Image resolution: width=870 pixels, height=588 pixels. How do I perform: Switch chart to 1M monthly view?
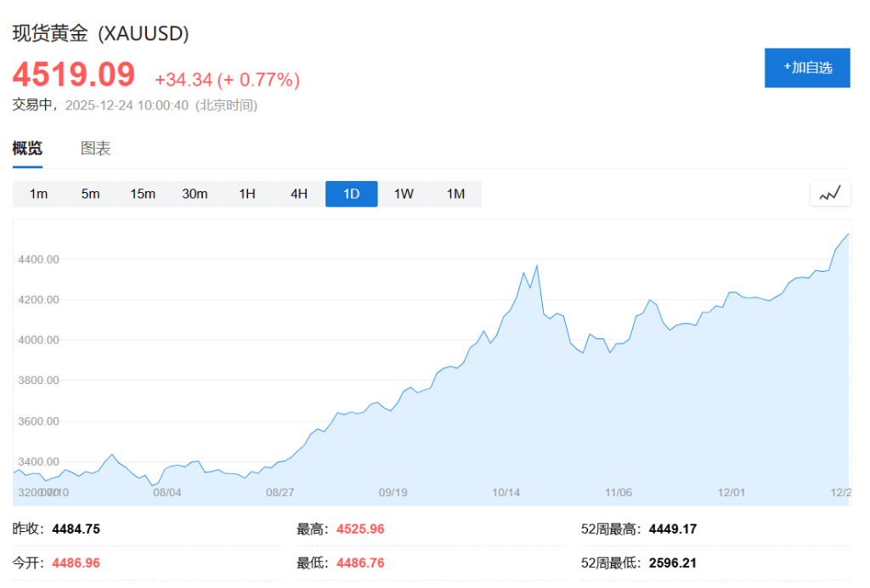click(456, 194)
